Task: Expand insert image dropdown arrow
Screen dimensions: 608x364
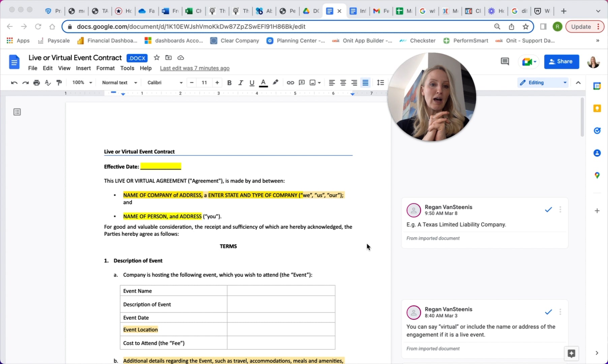Action: click(319, 83)
